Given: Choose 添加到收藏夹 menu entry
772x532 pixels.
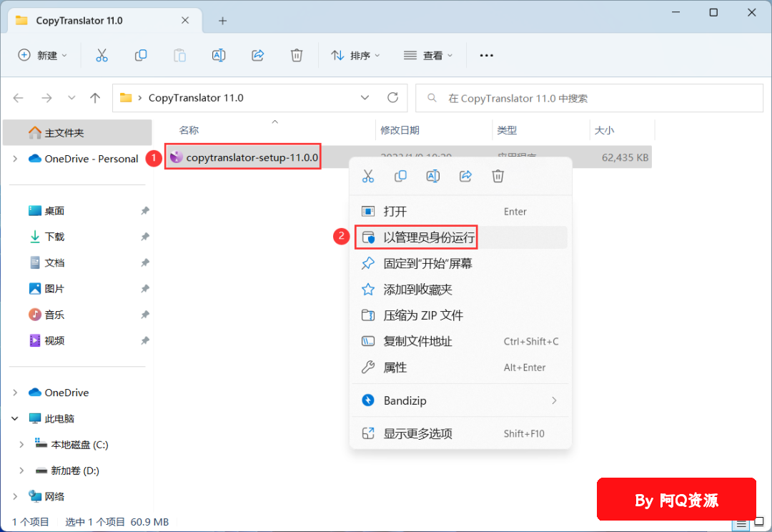Looking at the screenshot, I should tap(460, 290).
